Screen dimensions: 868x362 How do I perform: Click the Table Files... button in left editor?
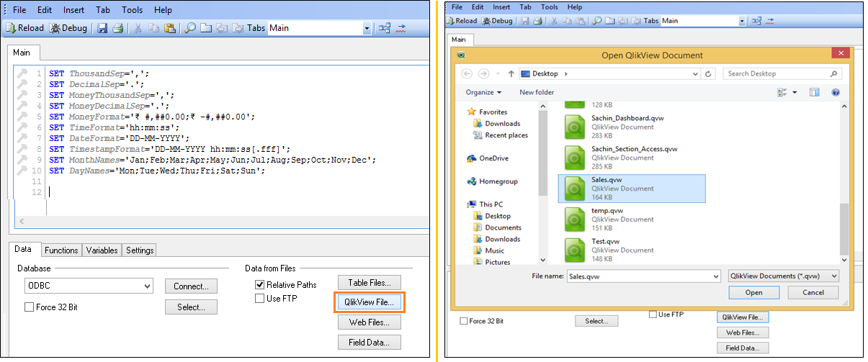[370, 283]
